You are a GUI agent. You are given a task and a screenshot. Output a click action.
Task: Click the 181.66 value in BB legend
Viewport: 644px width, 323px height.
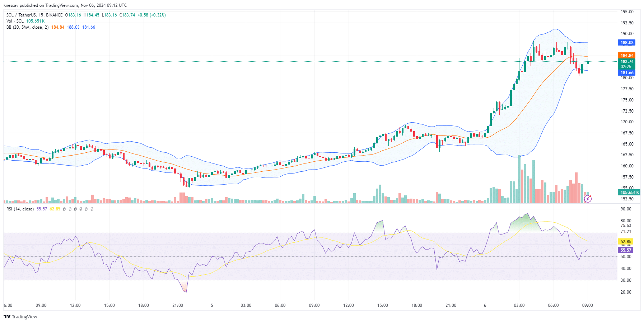click(89, 27)
